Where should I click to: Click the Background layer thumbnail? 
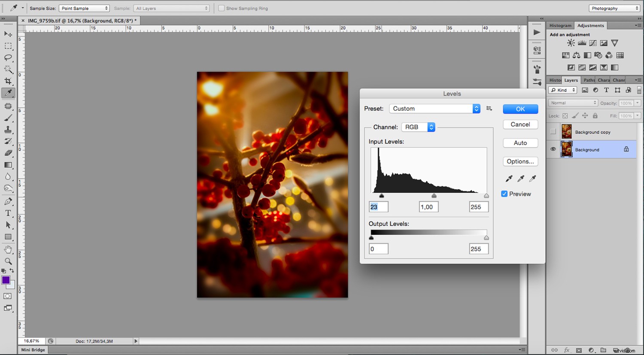(x=567, y=149)
